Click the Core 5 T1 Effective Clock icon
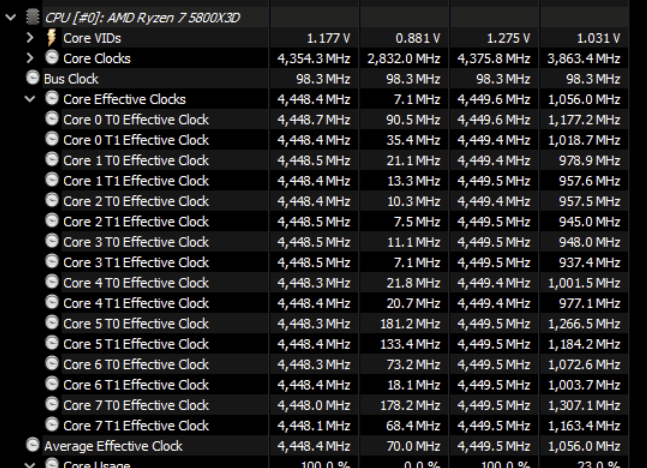This screenshot has height=468, width=647. (x=52, y=343)
